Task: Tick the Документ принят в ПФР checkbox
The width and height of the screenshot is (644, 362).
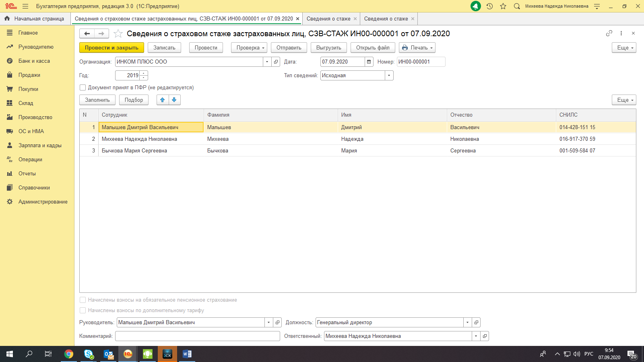Action: coord(83,87)
